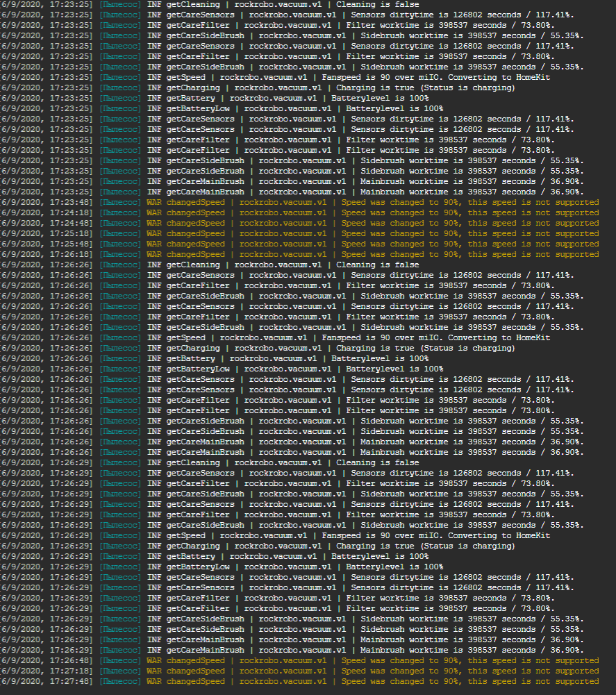Select the 17:26:29 getCharging log line
This screenshot has width=616, height=695.
257,546
